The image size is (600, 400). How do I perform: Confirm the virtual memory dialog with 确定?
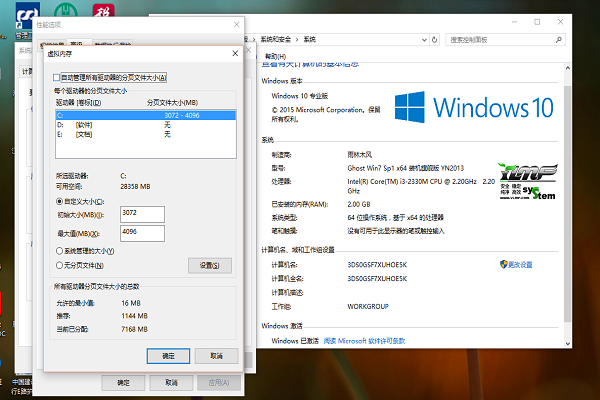pos(168,356)
